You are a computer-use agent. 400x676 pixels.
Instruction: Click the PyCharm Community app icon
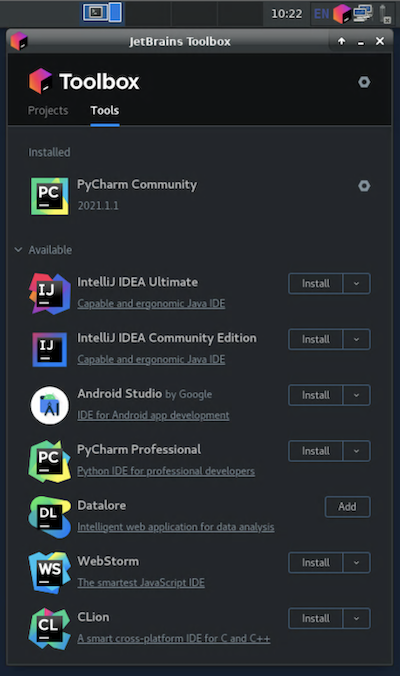point(50,196)
